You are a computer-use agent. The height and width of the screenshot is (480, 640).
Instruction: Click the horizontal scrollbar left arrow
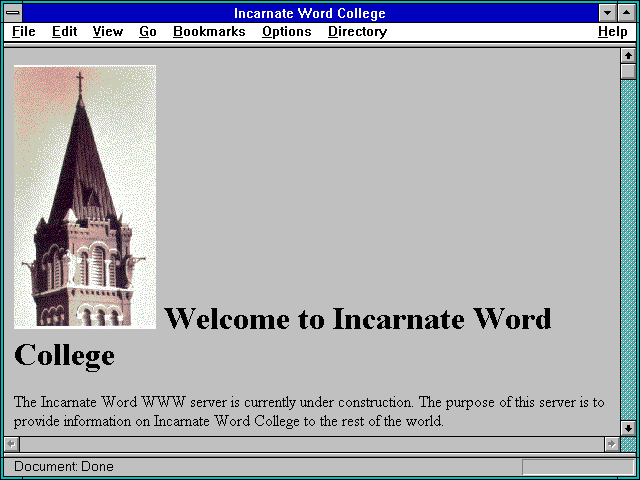tap(12, 444)
